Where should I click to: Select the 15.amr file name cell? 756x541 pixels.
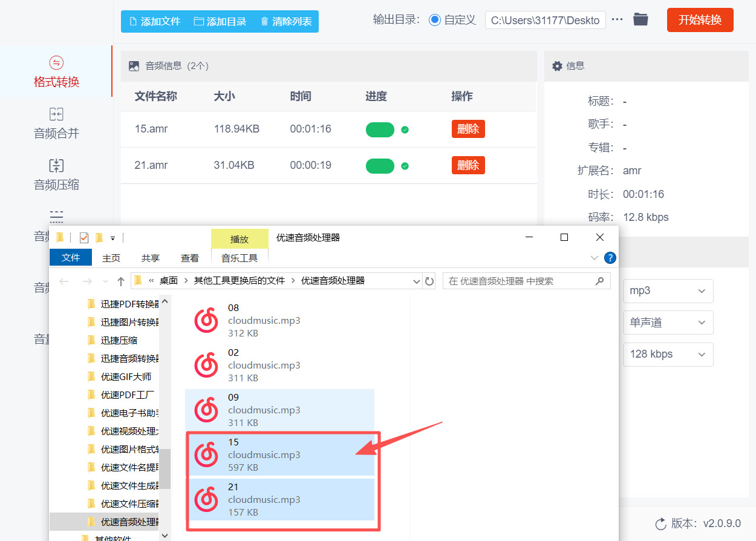[151, 129]
